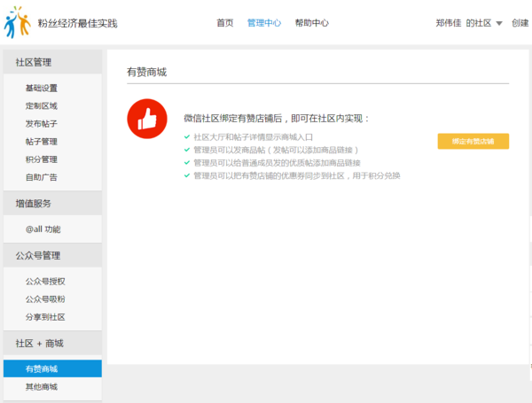Select 分享到社区 in sidebar
532x403 pixels.
(x=45, y=317)
